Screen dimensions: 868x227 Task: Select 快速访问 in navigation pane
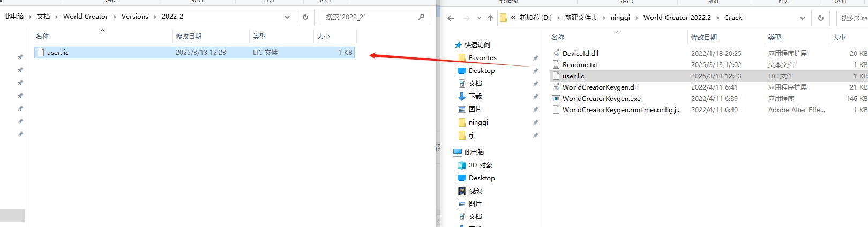coord(477,45)
